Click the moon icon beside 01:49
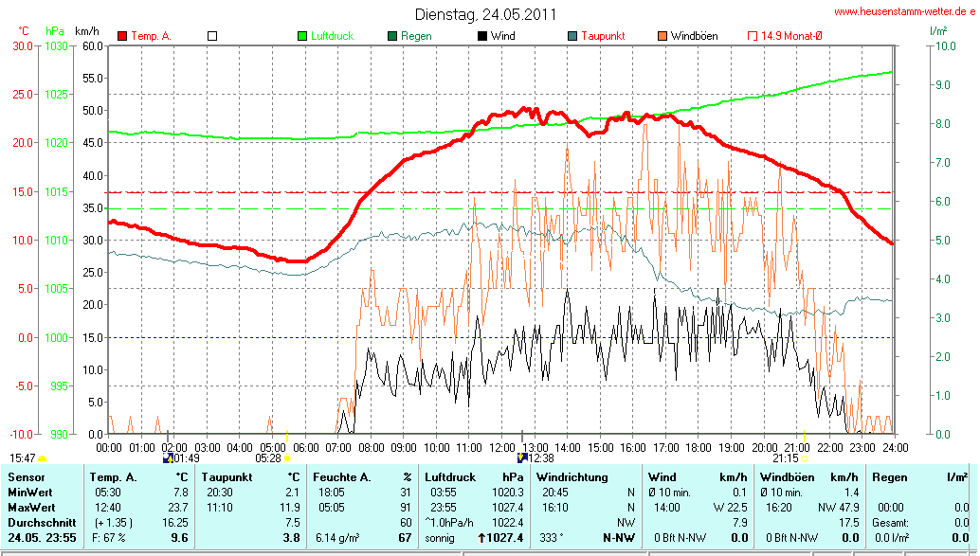 point(169,457)
